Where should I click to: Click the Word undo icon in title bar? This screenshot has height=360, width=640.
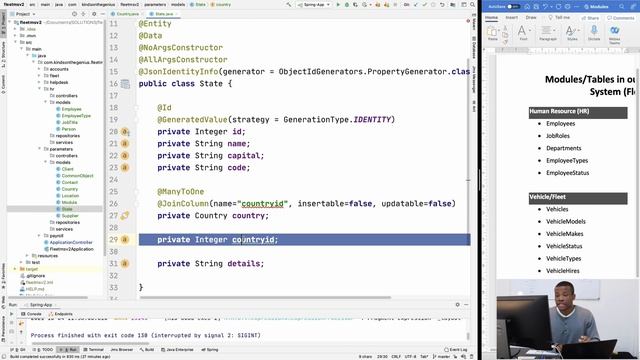click(x=545, y=7)
